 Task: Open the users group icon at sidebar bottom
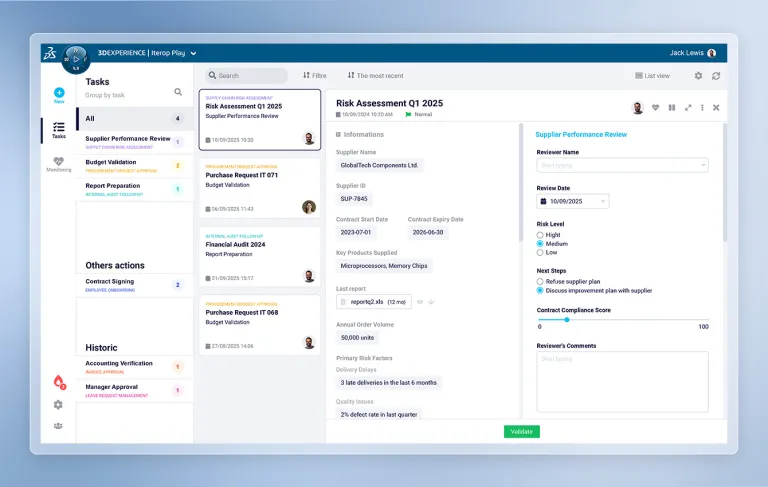pos(58,426)
